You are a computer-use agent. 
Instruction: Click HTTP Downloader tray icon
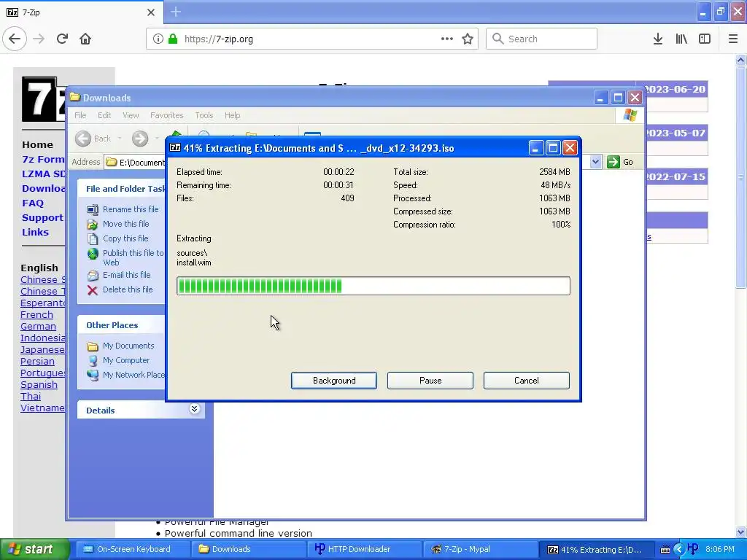click(693, 549)
